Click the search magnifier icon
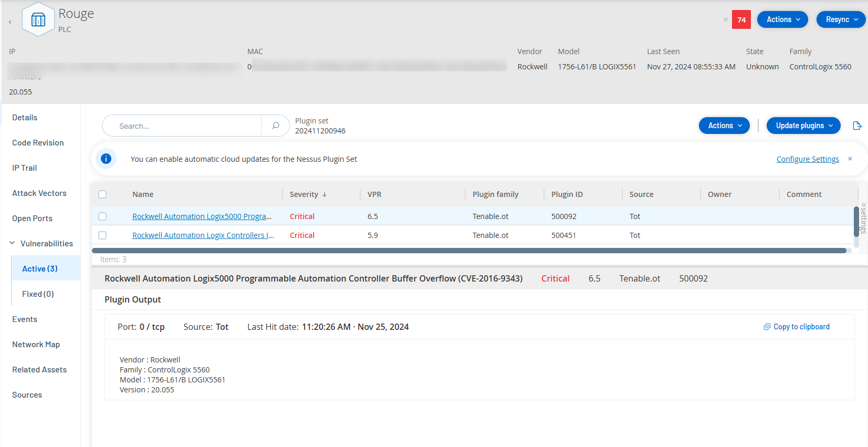The width and height of the screenshot is (868, 447). [276, 126]
